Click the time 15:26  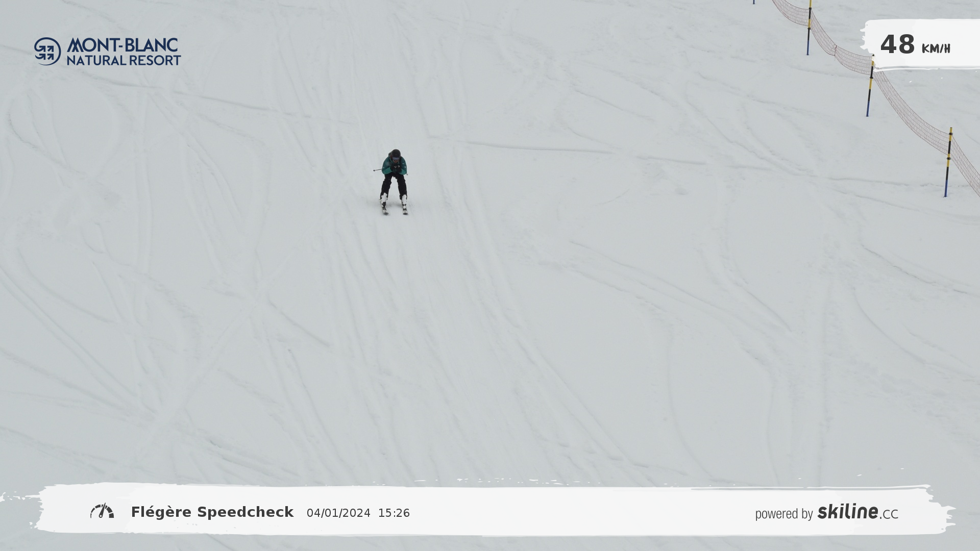coord(394,513)
